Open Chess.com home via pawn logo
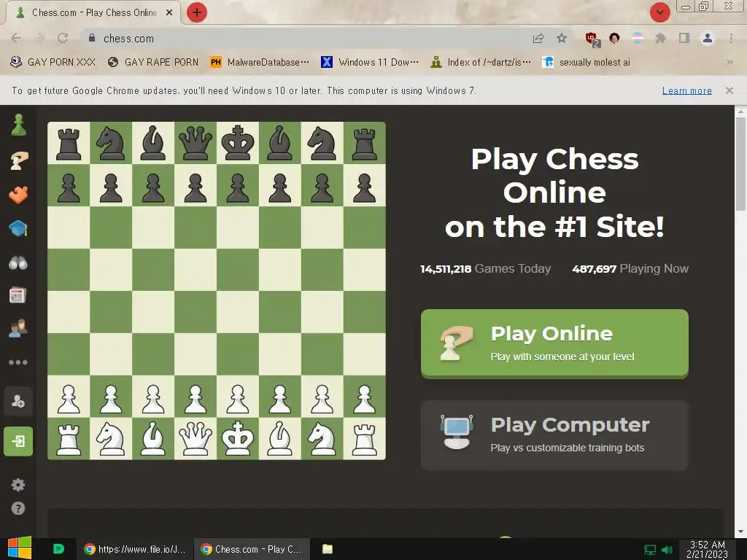Screen dimensions: 747x560 click(18, 125)
